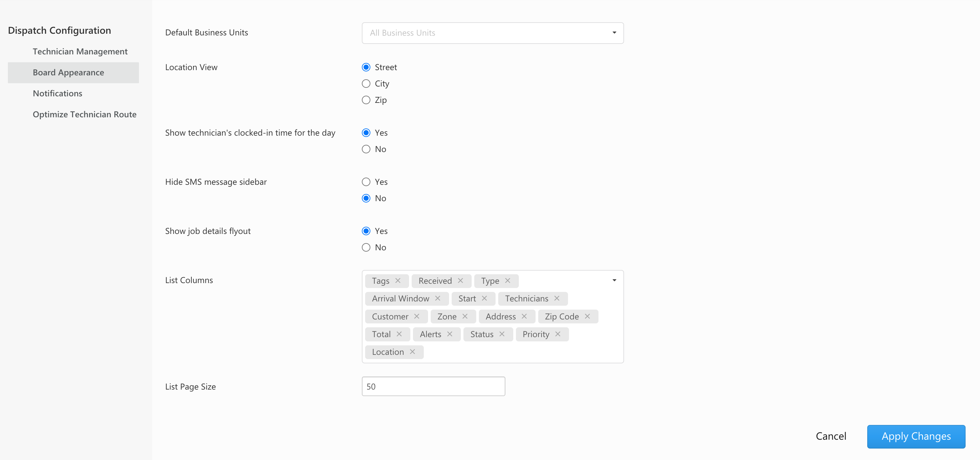
Task: Choose No for clocked-in time display
Action: 366,149
